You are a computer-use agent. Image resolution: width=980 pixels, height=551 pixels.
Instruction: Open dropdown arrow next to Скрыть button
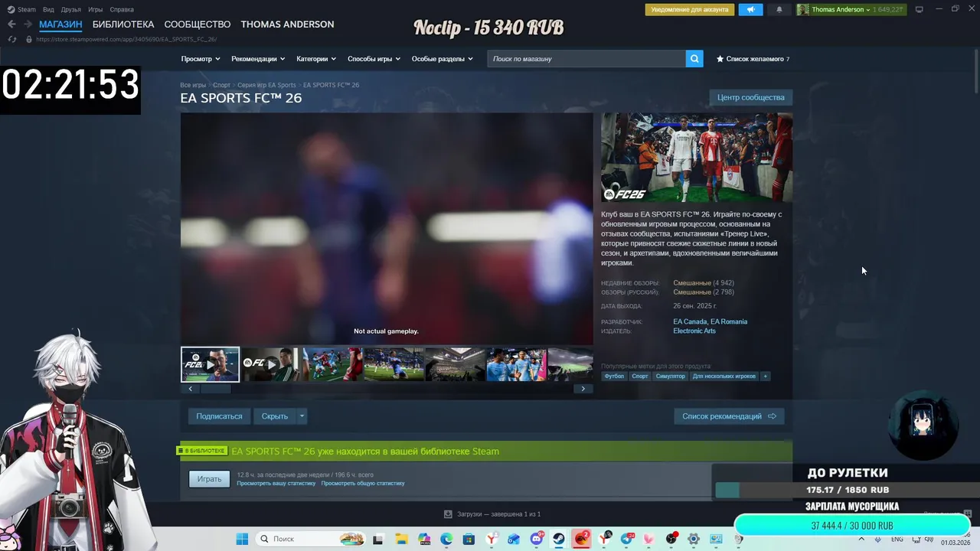coord(302,416)
